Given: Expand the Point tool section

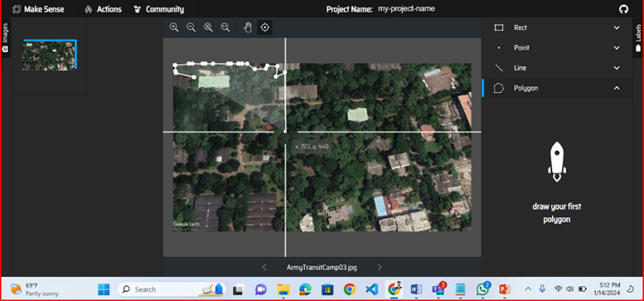Looking at the screenshot, I should click(556, 47).
